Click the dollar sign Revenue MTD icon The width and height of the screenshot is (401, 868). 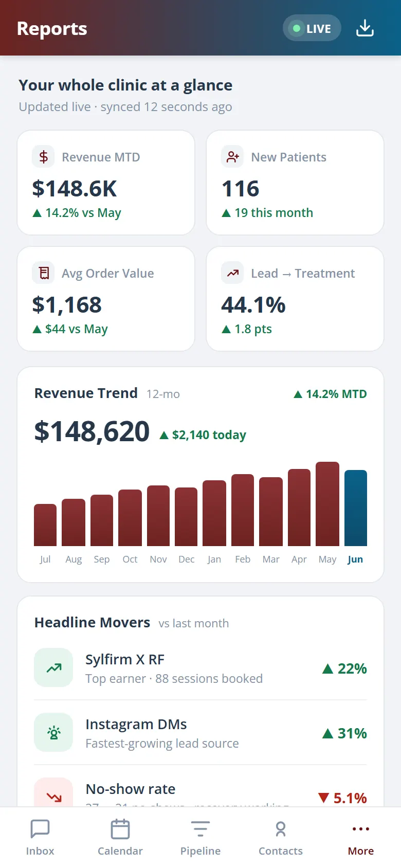(44, 157)
